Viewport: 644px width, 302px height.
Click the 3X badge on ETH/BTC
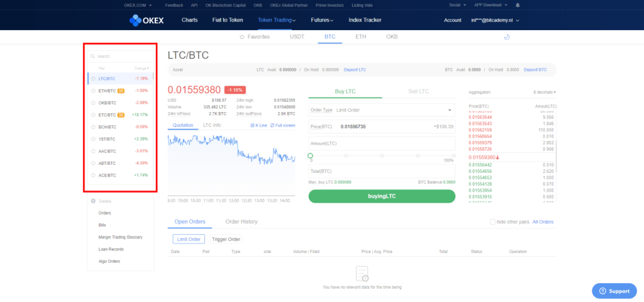(121, 91)
